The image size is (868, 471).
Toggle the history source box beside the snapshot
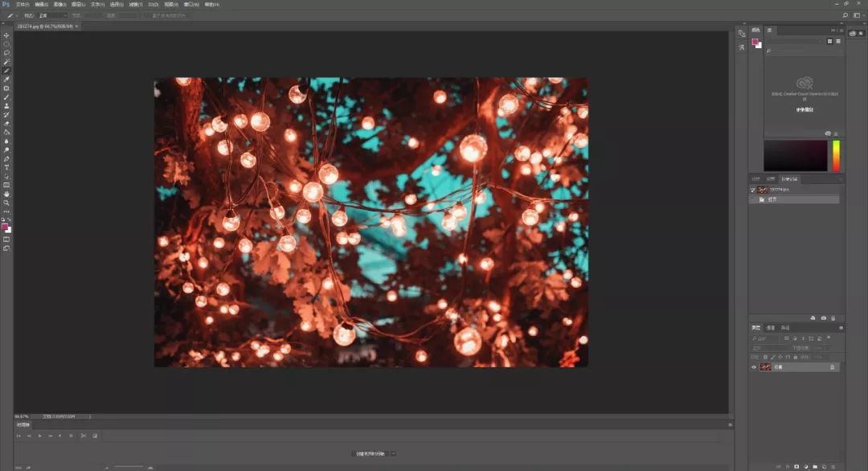tap(753, 190)
